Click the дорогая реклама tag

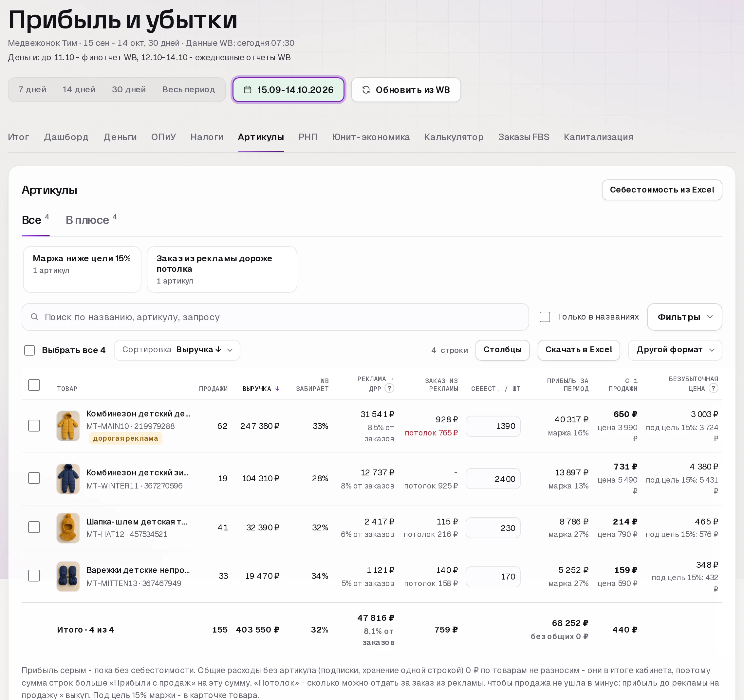click(x=125, y=438)
